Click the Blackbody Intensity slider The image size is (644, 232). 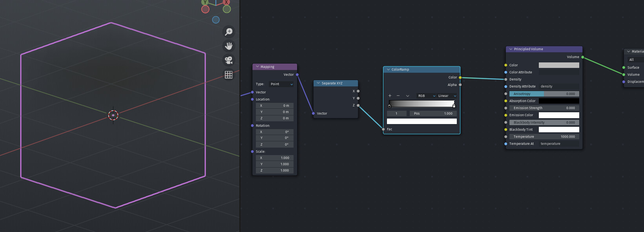[544, 122]
